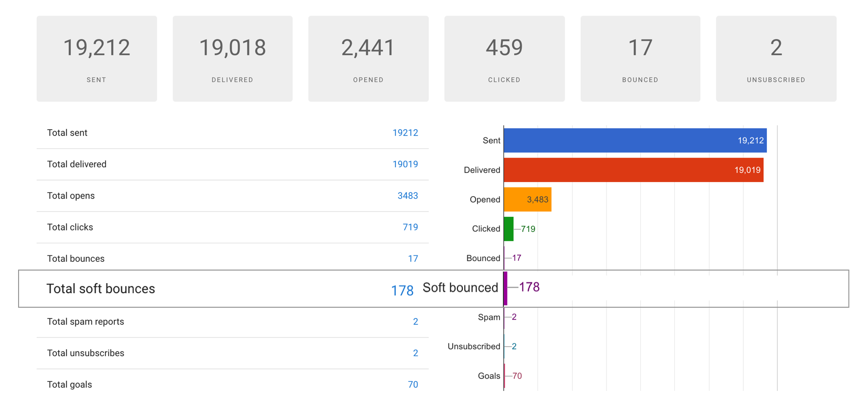
Task: Select the Delivered summary card showing 19,018
Action: 233,59
